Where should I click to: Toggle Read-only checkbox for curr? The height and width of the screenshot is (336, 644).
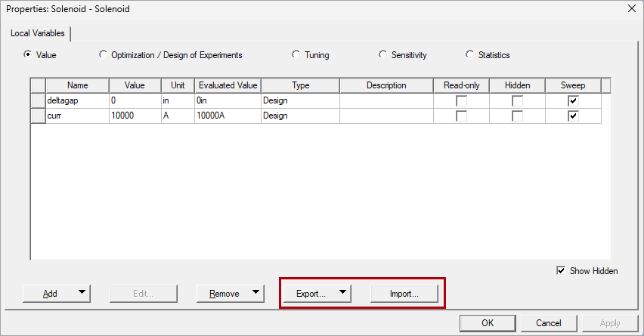tap(461, 116)
